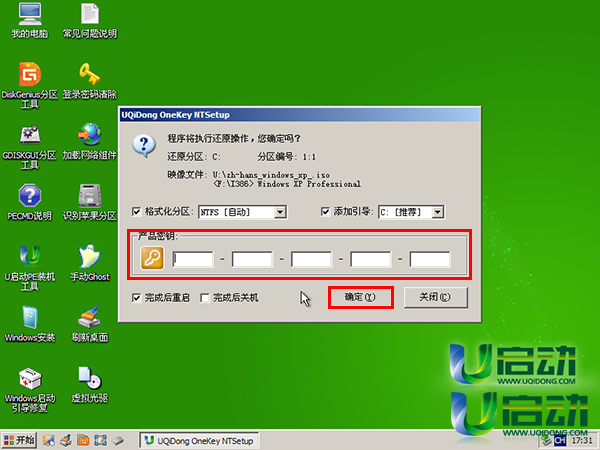Viewport: 600px width, 450px height.
Task: Expand the C: [推荐] boot dropdown
Action: pyautogui.click(x=437, y=212)
